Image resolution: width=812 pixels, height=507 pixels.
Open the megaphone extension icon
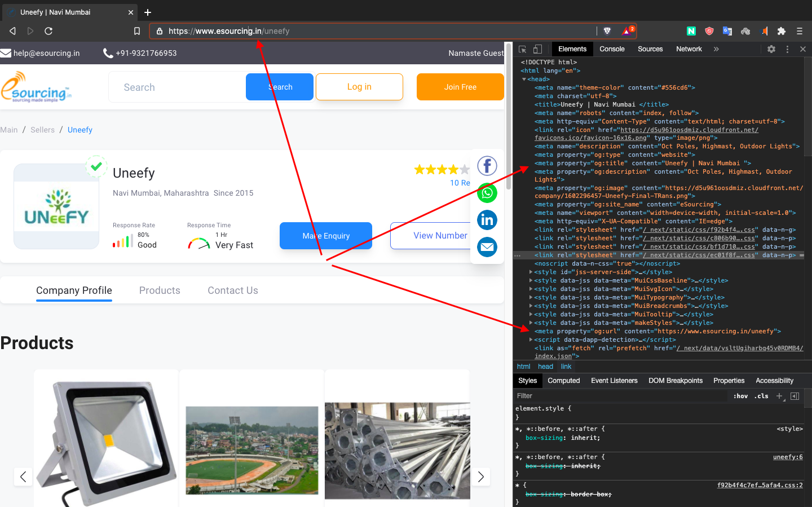(x=764, y=31)
